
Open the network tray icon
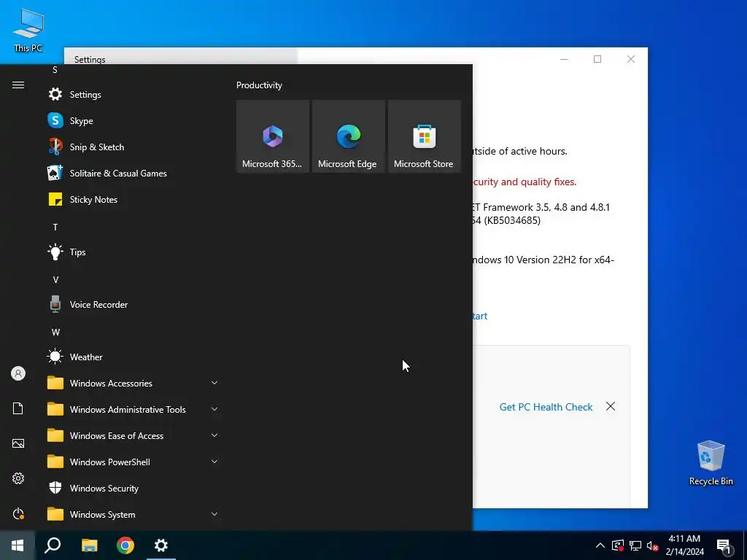[635, 545]
